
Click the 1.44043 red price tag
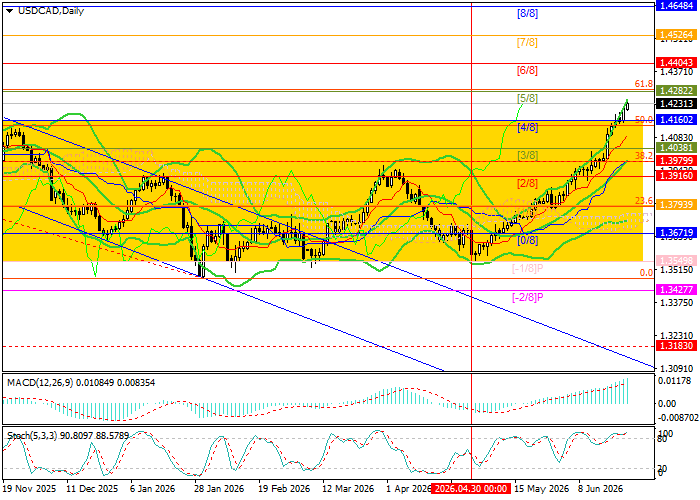676,62
